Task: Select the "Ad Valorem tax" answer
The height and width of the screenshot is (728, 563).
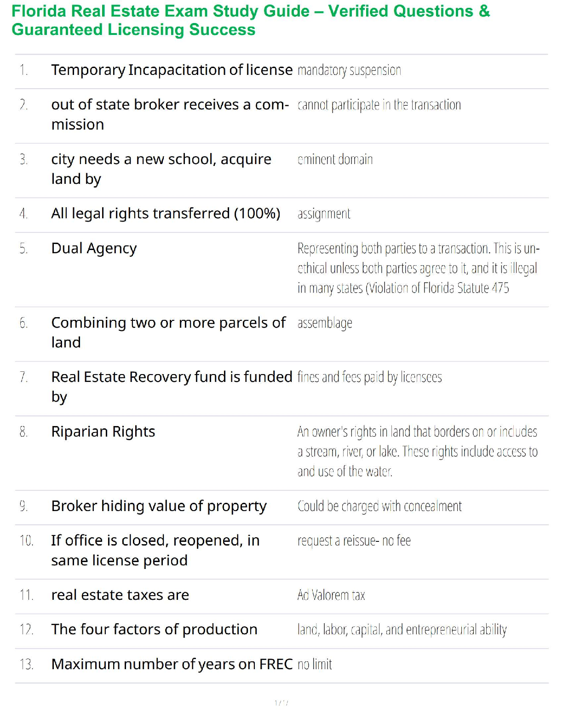Action: (x=331, y=595)
